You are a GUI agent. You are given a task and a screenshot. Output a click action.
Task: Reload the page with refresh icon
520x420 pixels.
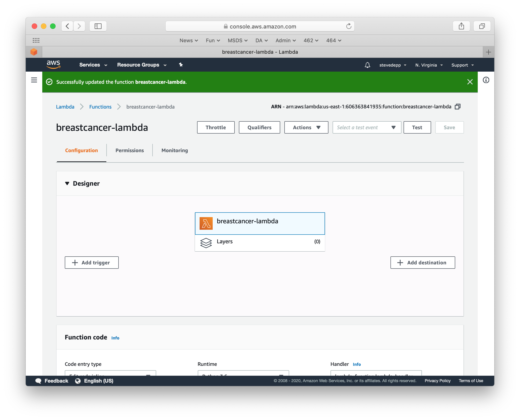click(349, 26)
